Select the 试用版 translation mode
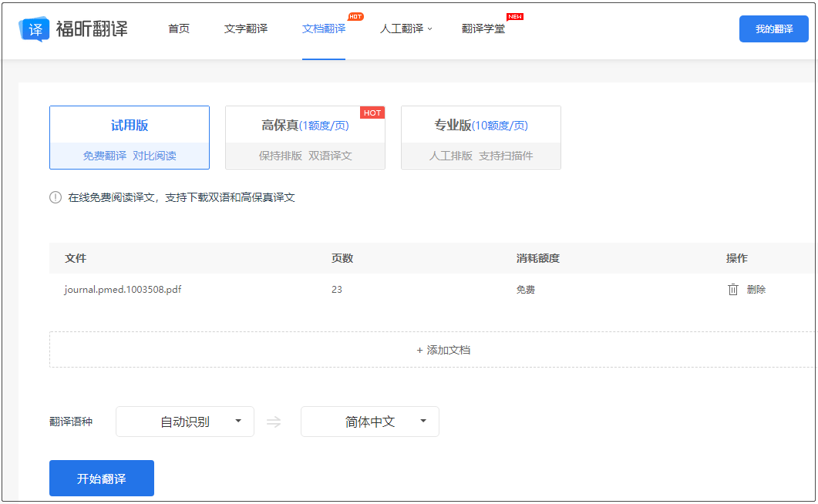818x504 pixels. (130, 137)
